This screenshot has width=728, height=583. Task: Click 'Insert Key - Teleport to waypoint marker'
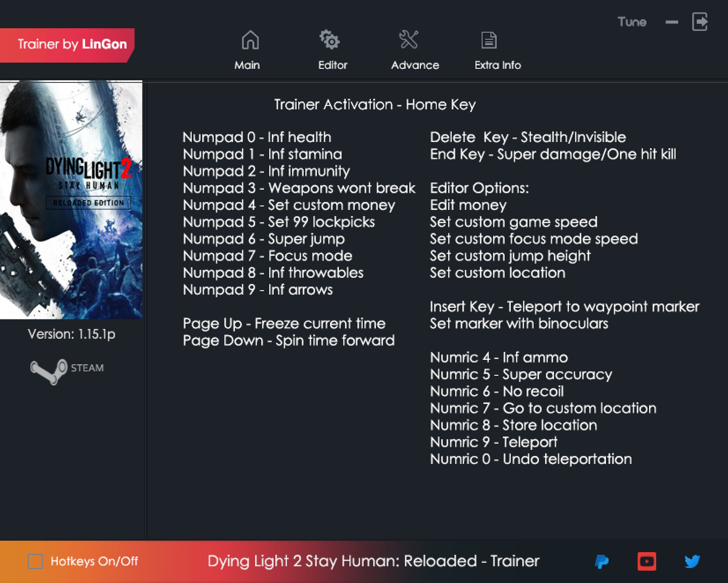565,306
